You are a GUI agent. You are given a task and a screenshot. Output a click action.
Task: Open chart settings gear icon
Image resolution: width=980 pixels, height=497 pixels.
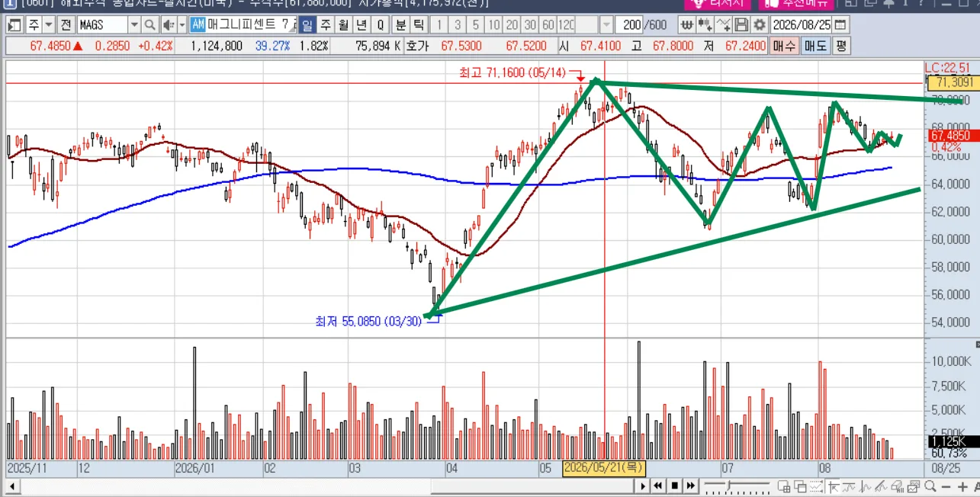tap(758, 24)
